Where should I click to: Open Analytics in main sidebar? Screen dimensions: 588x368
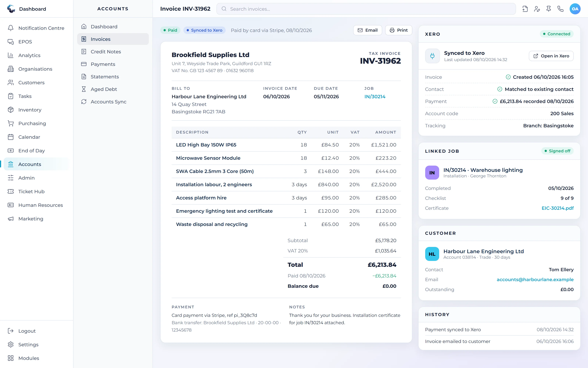pos(36,55)
